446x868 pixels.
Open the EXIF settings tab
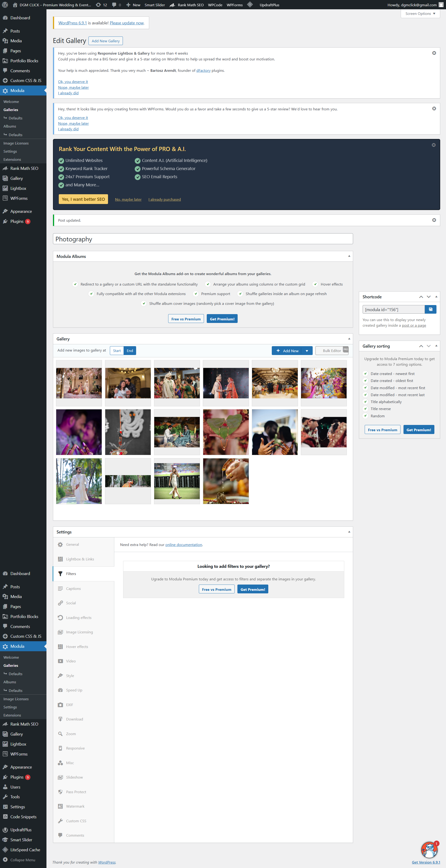[x=69, y=705]
